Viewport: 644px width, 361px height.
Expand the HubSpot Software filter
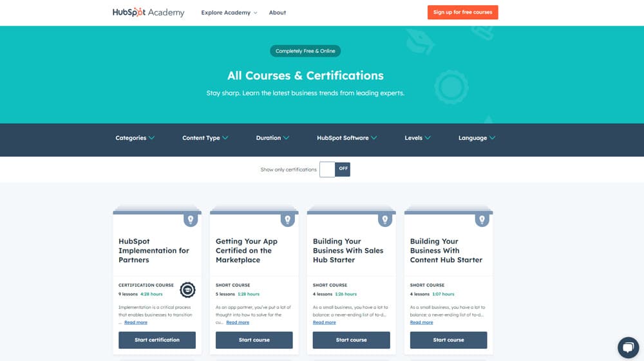click(x=346, y=138)
